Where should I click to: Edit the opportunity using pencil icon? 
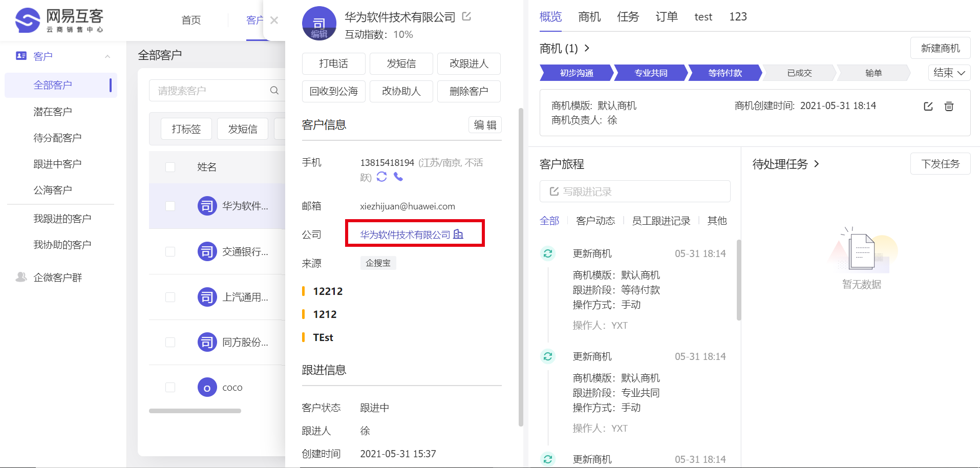click(928, 106)
